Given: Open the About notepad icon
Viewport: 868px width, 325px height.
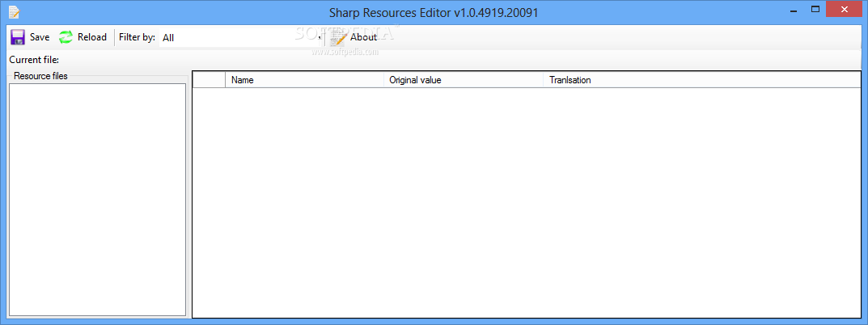Looking at the screenshot, I should (x=339, y=37).
